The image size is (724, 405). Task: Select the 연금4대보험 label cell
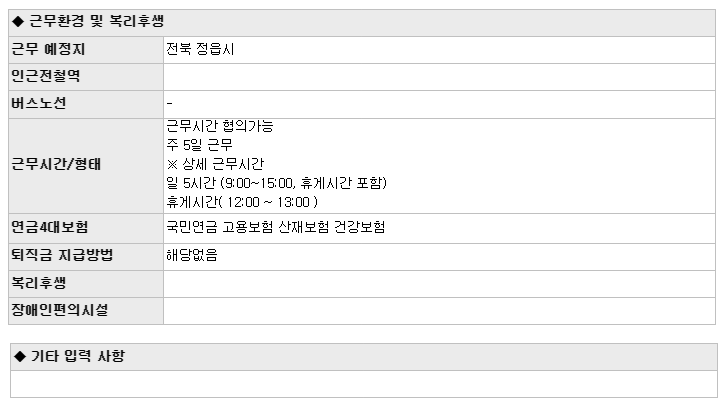pos(86,228)
